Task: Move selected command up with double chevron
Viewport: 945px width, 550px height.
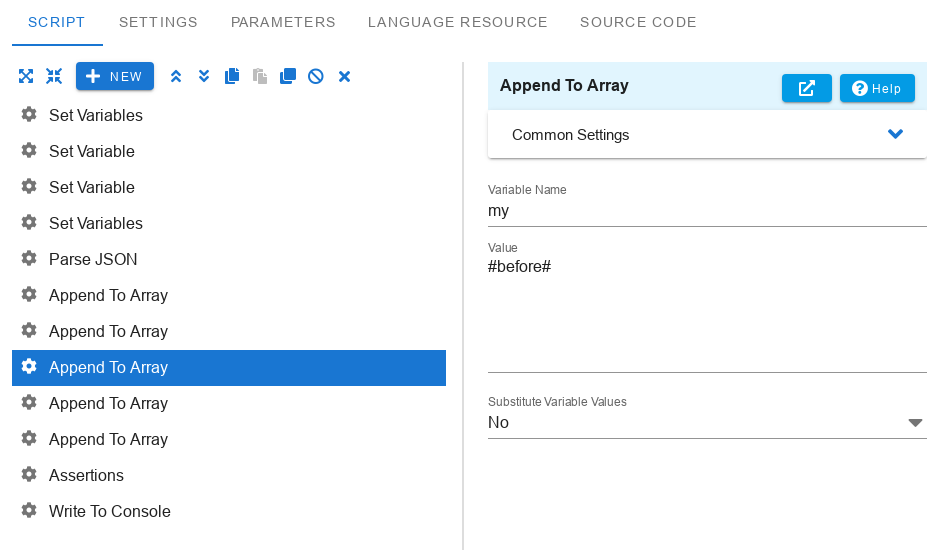Action: tap(176, 77)
